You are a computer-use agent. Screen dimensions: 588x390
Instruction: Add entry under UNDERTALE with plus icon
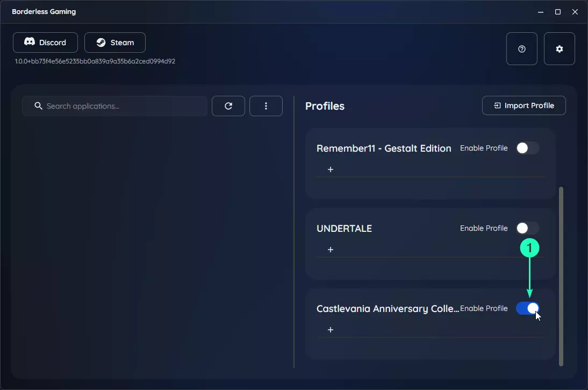[x=331, y=250]
